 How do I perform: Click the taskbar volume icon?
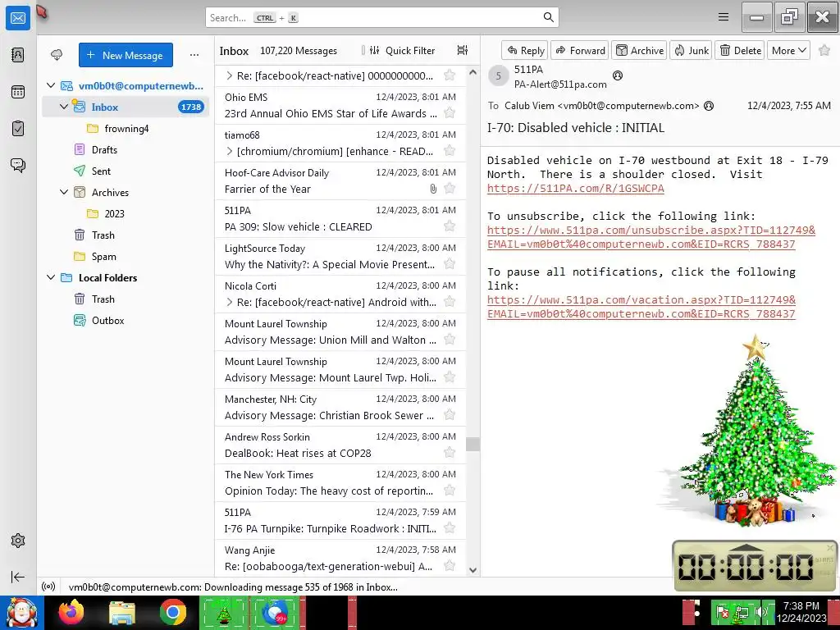coord(760,611)
